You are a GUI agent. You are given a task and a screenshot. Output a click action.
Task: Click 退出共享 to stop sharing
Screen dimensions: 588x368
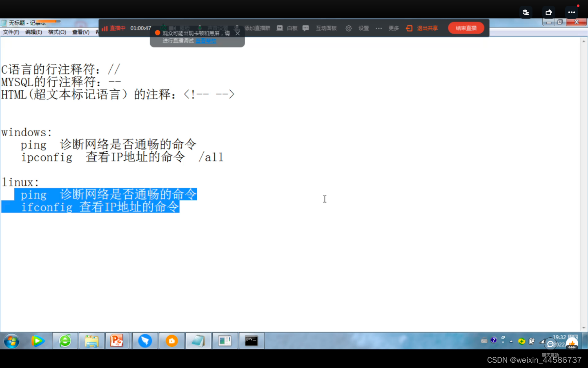pyautogui.click(x=427, y=28)
